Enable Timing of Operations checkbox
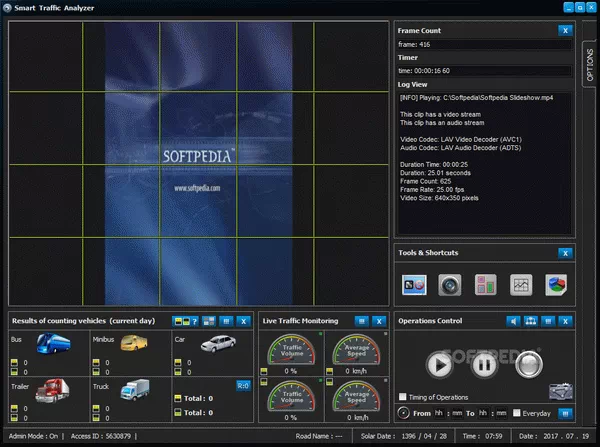Viewport: 600px width, 447px height. 403,396
